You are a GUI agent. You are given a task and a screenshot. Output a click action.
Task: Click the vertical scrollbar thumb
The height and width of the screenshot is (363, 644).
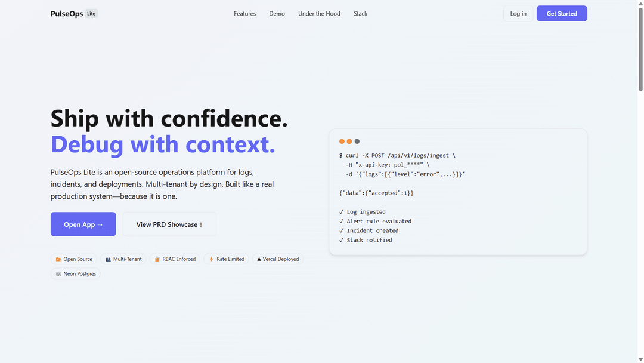pos(640,48)
